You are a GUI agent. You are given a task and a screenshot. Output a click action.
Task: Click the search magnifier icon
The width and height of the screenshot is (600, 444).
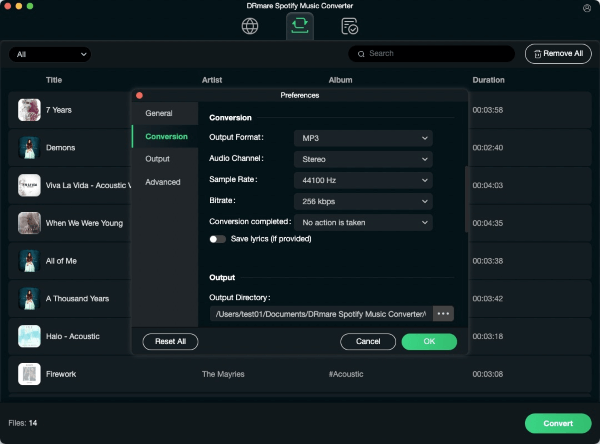(361, 54)
